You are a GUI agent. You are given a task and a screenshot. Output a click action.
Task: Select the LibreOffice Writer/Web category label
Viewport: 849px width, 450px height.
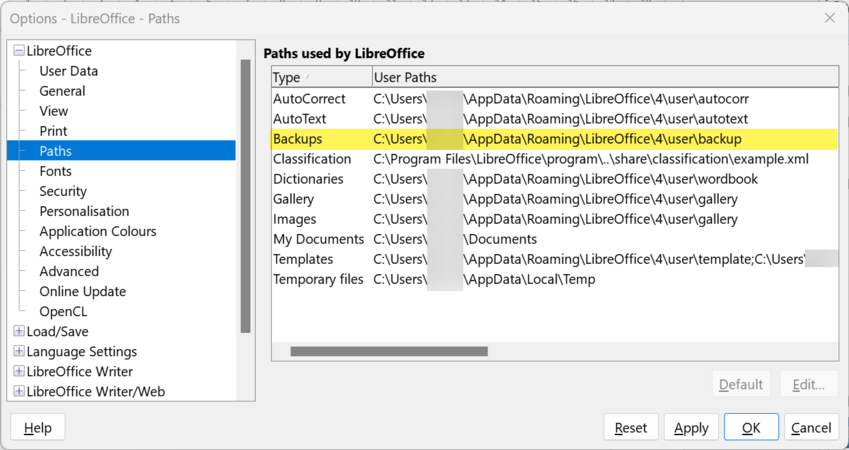[96, 392]
